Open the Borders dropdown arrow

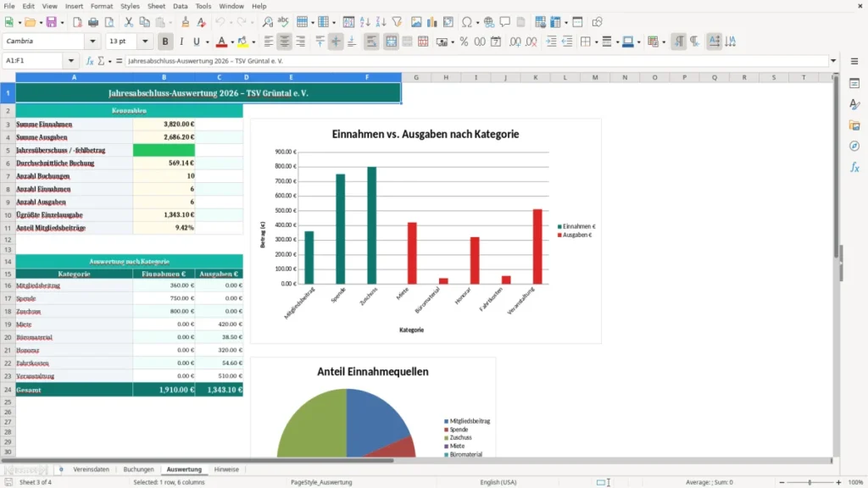point(596,42)
